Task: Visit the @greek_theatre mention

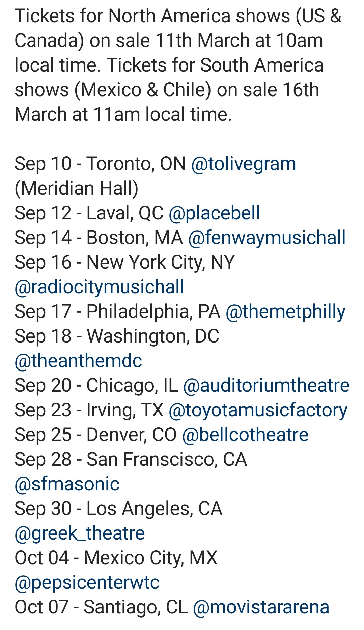Action: [80, 533]
